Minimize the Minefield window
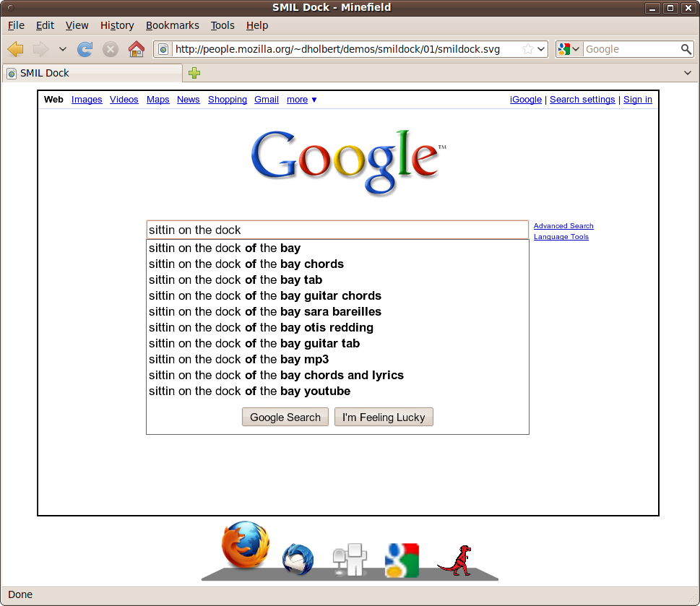The image size is (700, 606). [652, 8]
